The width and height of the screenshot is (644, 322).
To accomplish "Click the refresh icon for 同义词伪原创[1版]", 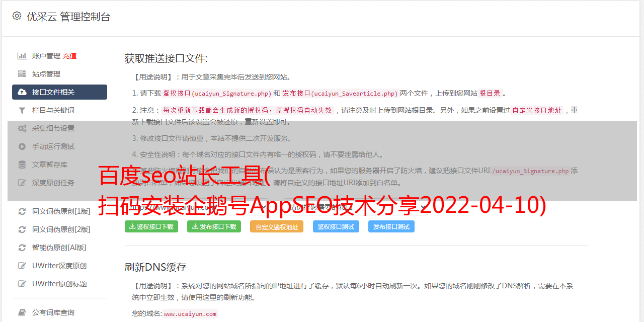I will (x=22, y=211).
